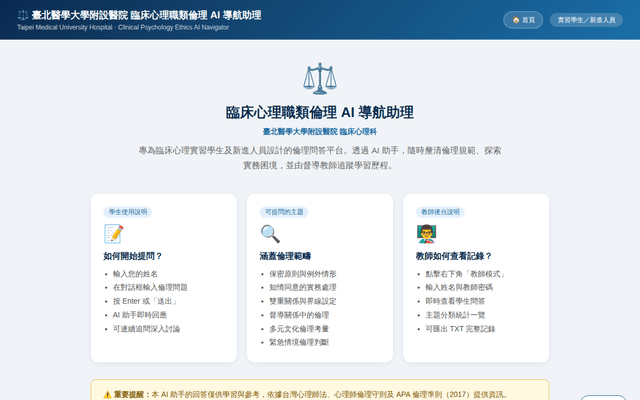This screenshot has width=640, height=400.
Task: Click the main heading 臨床心理職類倫理 AI 導航助理
Action: (320, 112)
